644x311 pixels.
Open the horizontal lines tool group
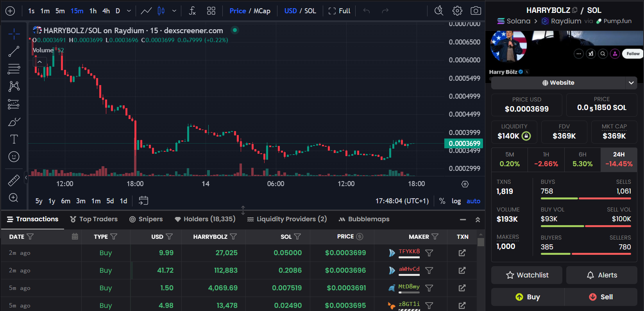pos(14,69)
